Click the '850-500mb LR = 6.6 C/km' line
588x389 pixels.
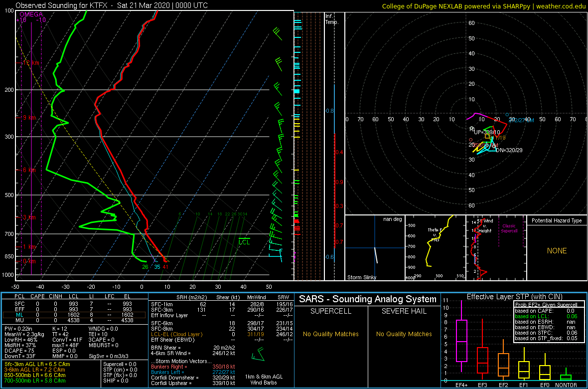35,375
